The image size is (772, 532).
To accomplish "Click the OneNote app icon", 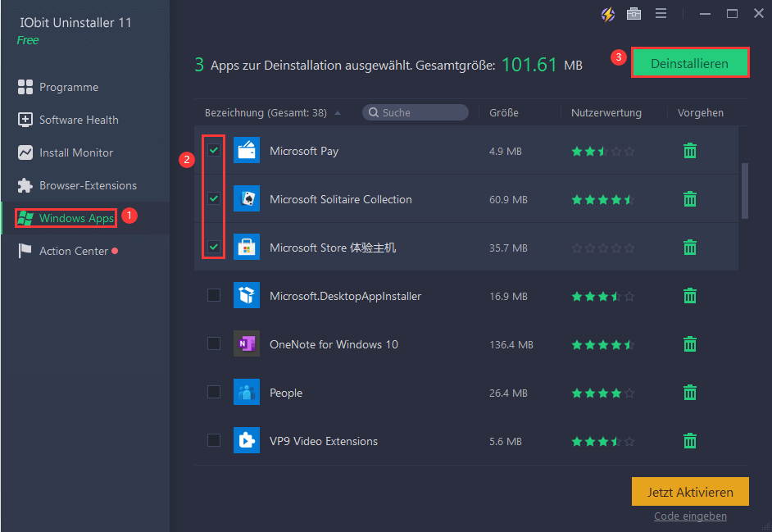I will point(246,343).
